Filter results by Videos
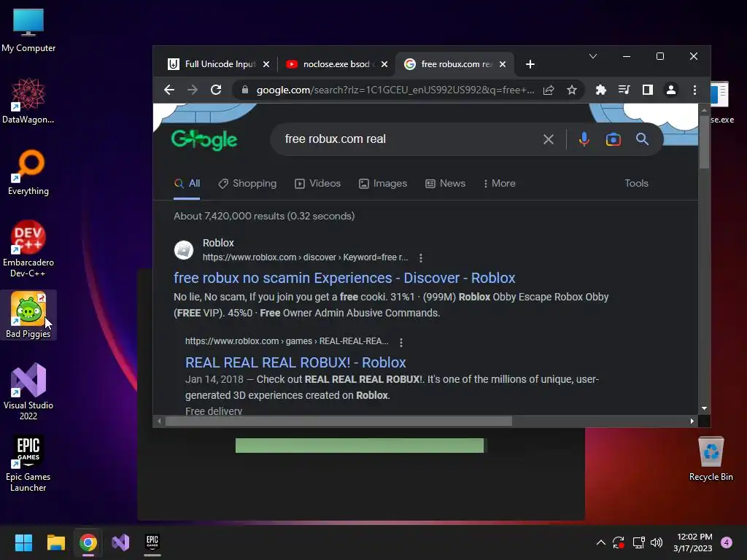 tap(318, 183)
